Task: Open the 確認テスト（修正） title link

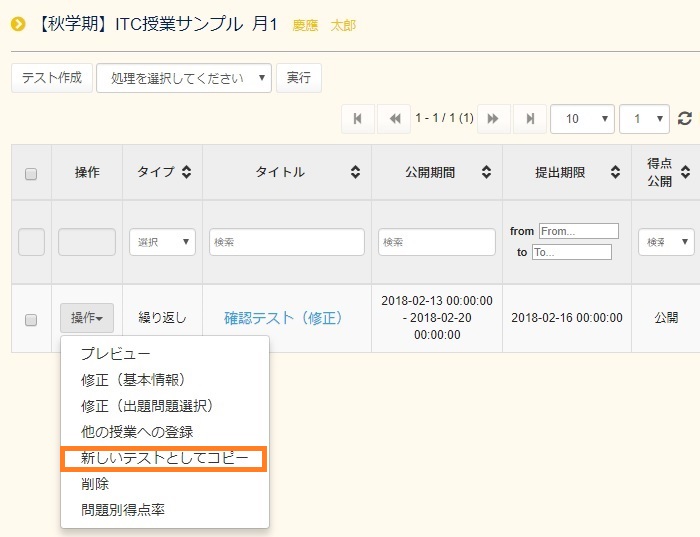Action: coord(283,318)
